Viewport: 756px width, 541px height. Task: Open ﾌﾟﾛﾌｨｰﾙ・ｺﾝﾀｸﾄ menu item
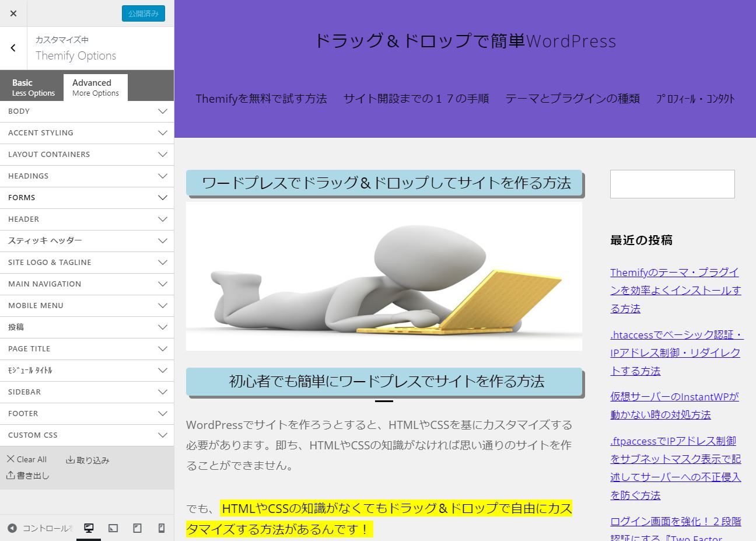(695, 99)
